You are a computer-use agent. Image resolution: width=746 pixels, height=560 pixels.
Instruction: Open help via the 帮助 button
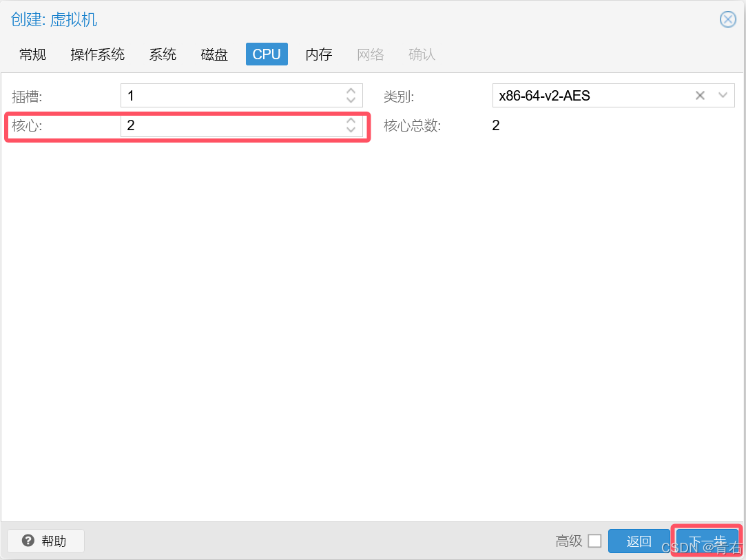[45, 541]
